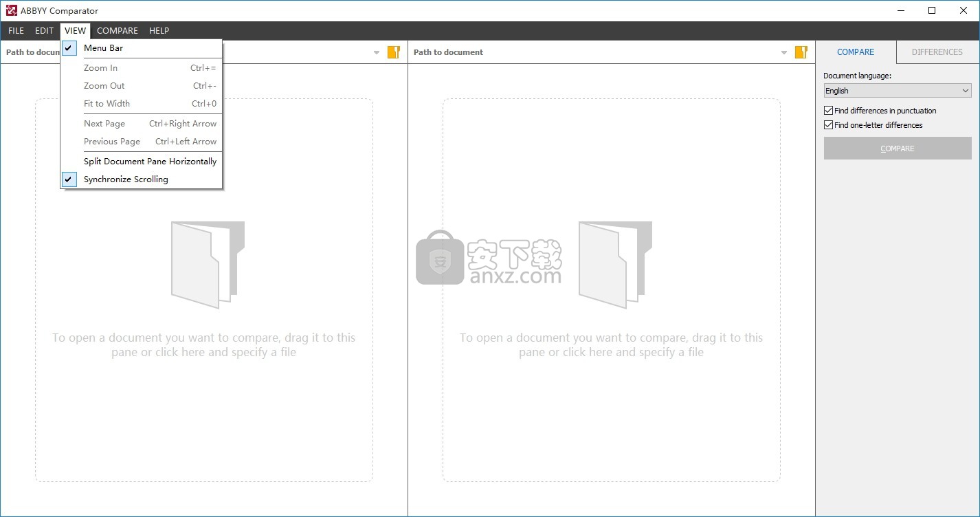Screen dimensions: 980x517
Task: Open the Document language dropdown
Action: pyautogui.click(x=898, y=91)
